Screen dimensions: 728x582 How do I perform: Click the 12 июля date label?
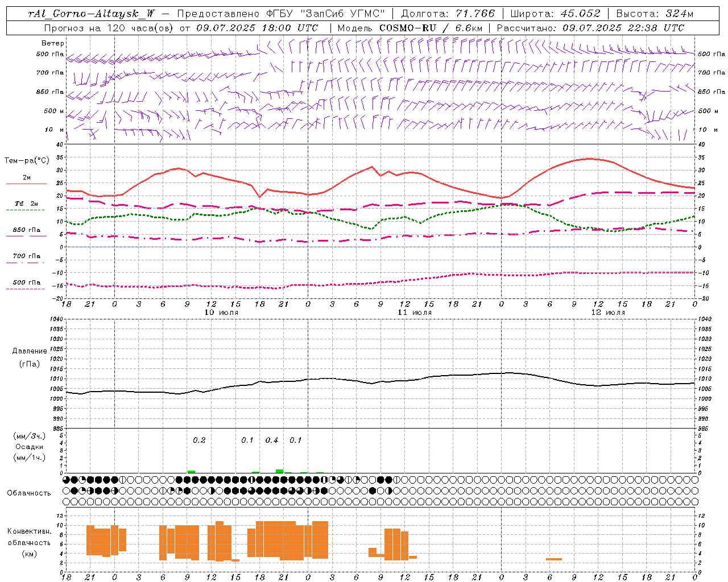click(x=608, y=313)
